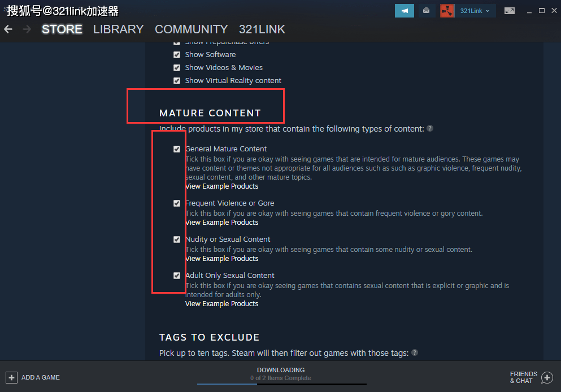
Task: Switch to Big Picture mode icon
Action: [510, 11]
